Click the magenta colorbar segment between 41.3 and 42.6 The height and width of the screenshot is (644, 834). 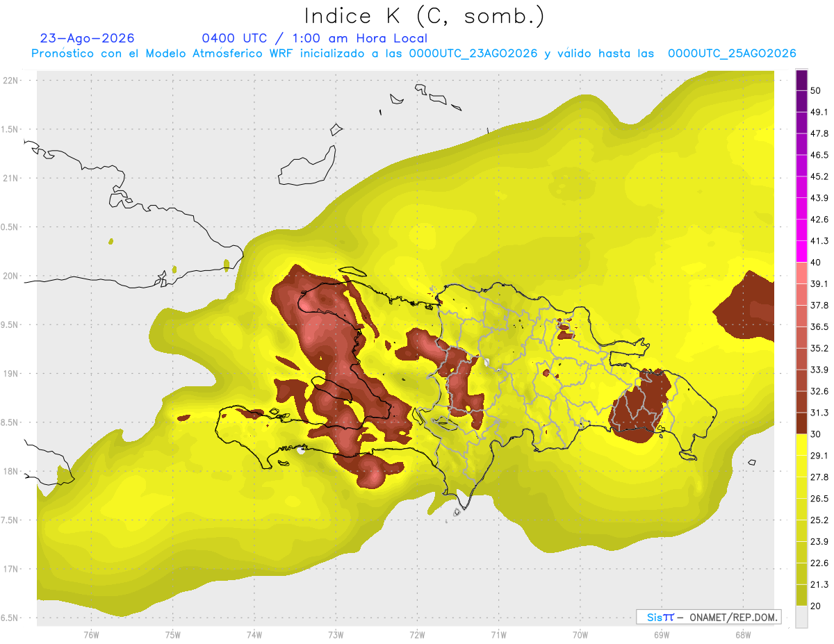801,230
